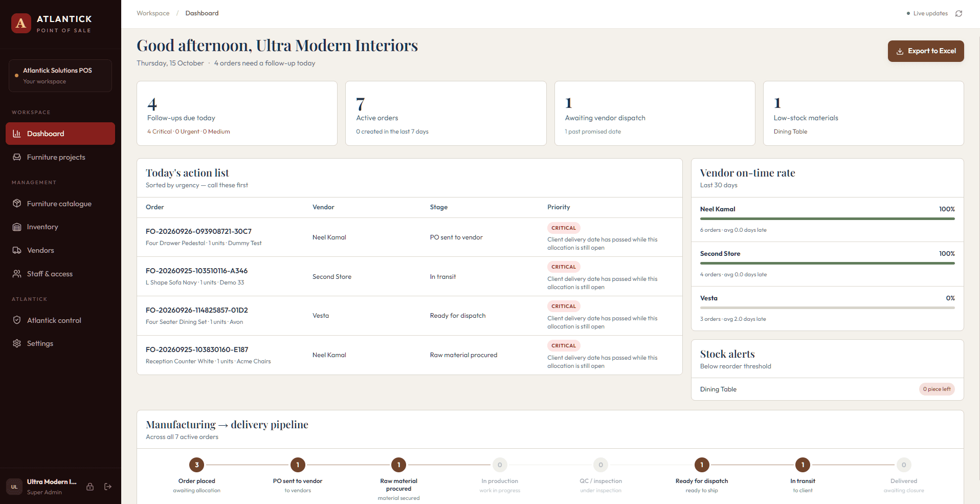Click Second Store in the action list
This screenshot has width=980, height=504.
tap(332, 277)
